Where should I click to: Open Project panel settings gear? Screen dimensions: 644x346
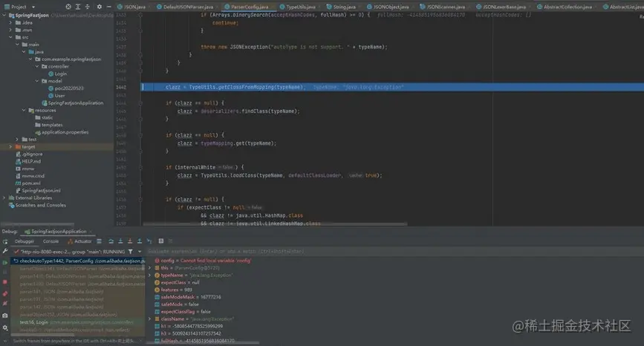pyautogui.click(x=100, y=7)
